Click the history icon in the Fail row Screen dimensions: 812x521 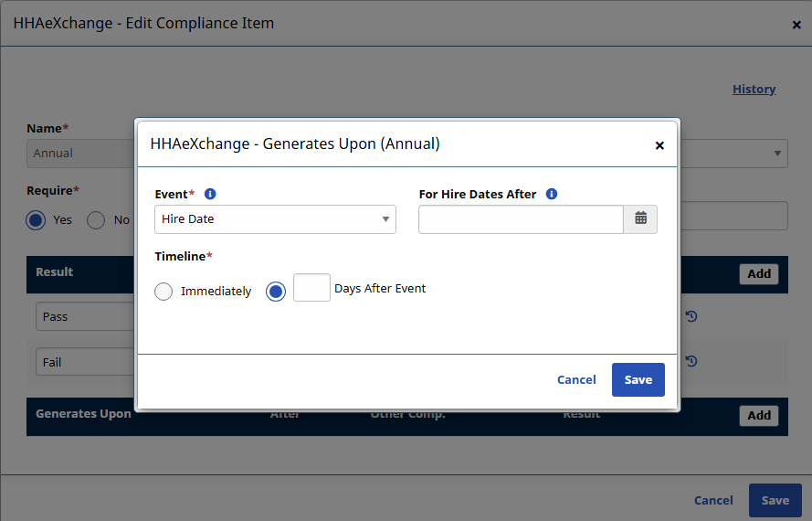pos(691,362)
